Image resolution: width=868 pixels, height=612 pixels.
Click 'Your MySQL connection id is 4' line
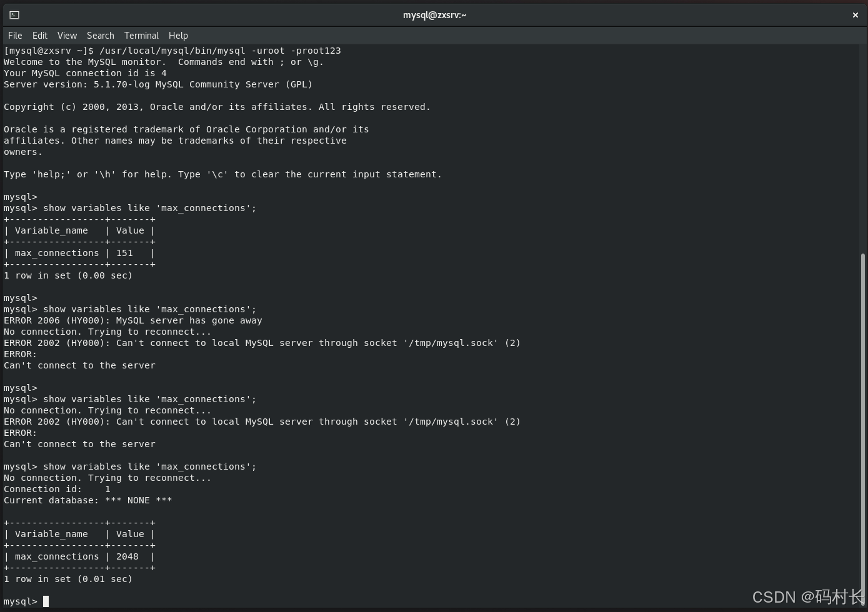(x=85, y=73)
